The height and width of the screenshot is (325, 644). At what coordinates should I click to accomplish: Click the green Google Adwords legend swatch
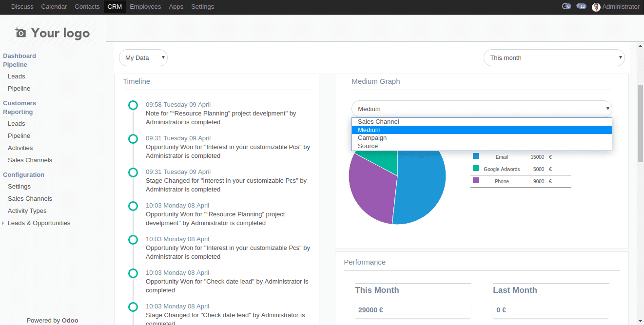(x=476, y=169)
